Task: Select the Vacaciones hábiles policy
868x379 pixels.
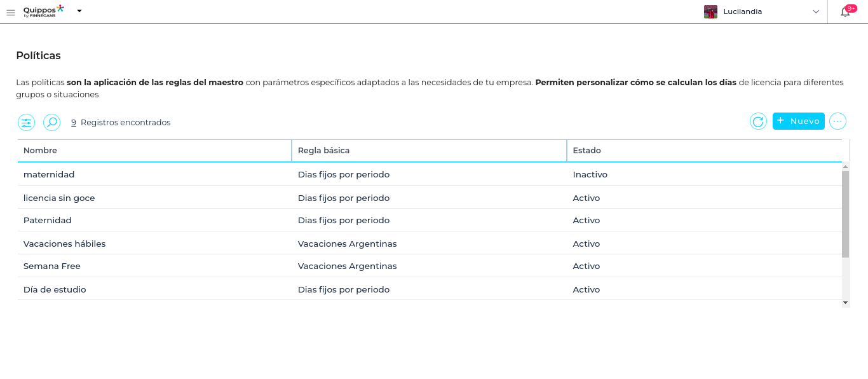Action: point(64,244)
